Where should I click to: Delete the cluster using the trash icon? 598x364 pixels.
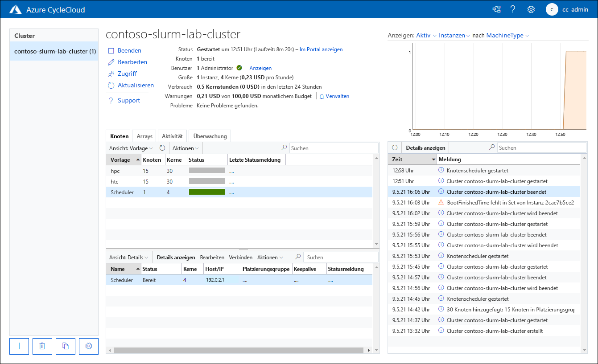pyautogui.click(x=42, y=346)
